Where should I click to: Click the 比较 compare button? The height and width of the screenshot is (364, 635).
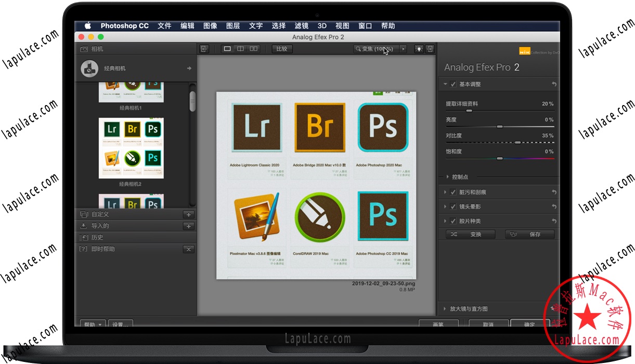point(281,48)
